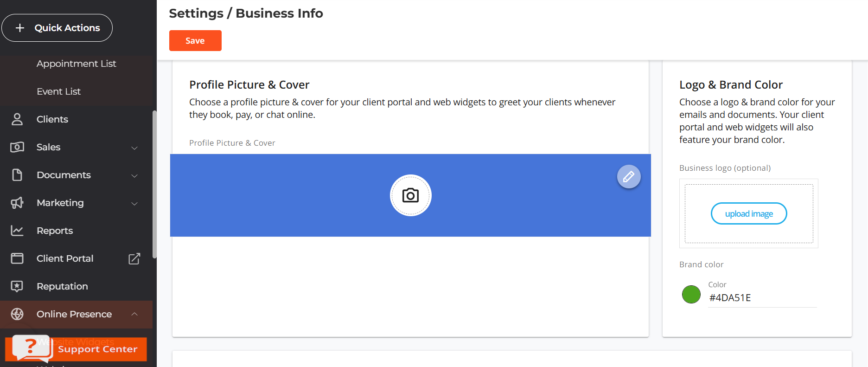Open Client Portal in new window icon
The height and width of the screenshot is (367, 868).
pyautogui.click(x=134, y=258)
